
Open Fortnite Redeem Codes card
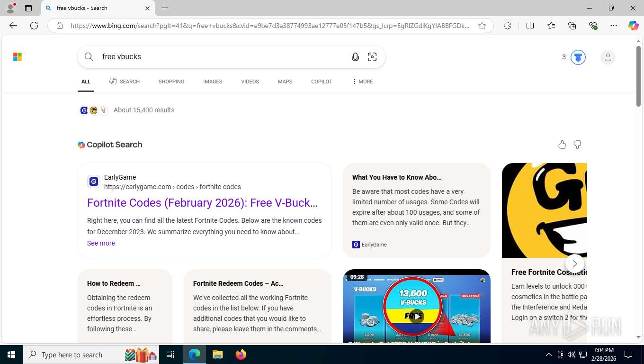[x=258, y=306]
